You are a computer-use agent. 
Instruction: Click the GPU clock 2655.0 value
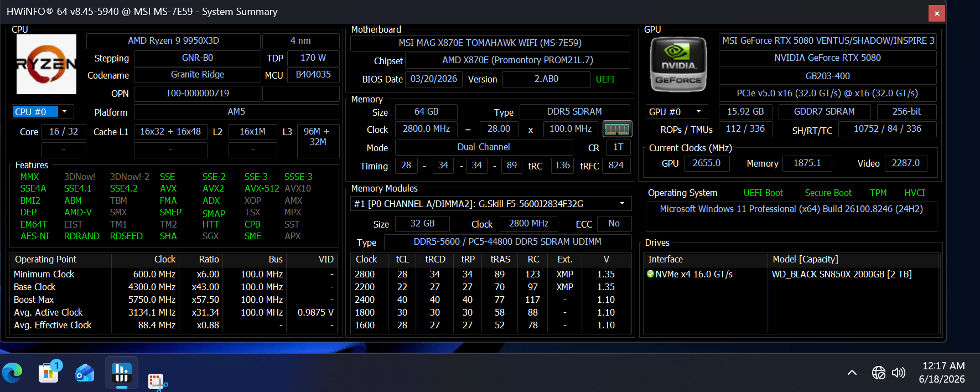tap(707, 163)
